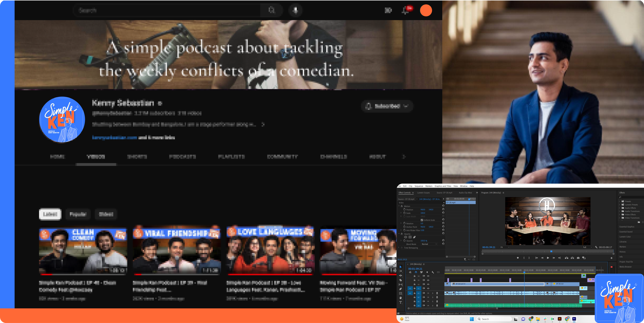Click the timeline playhead at 00:01:39:21
The image size is (644, 323).
click(524, 272)
